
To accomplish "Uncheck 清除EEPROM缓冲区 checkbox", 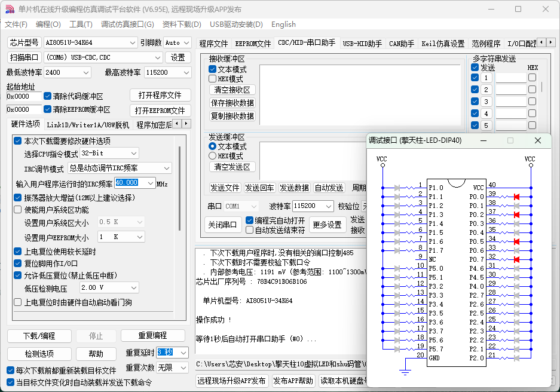I will tap(47, 109).
